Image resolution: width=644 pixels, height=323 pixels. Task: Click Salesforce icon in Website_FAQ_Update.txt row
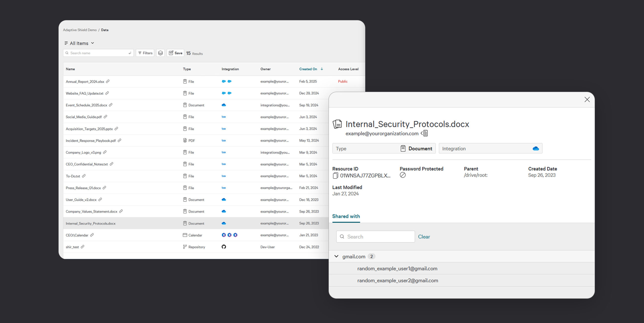(x=224, y=93)
